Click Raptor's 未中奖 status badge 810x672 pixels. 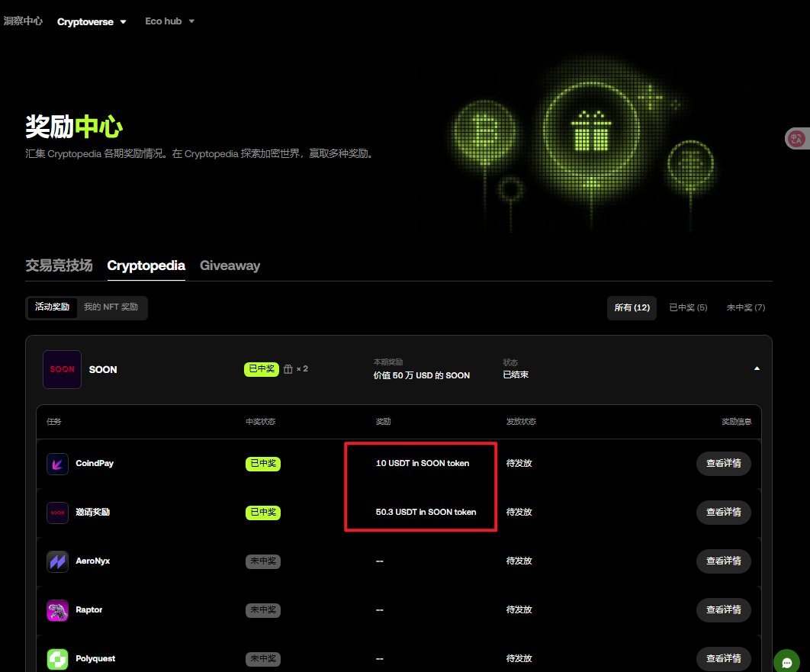tap(263, 610)
